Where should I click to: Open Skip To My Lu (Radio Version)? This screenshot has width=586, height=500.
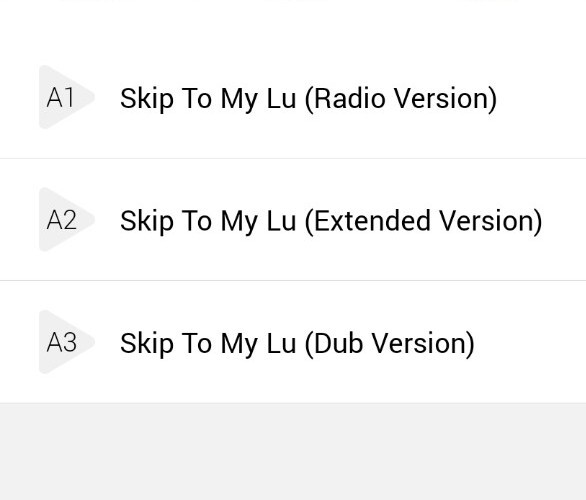308,99
